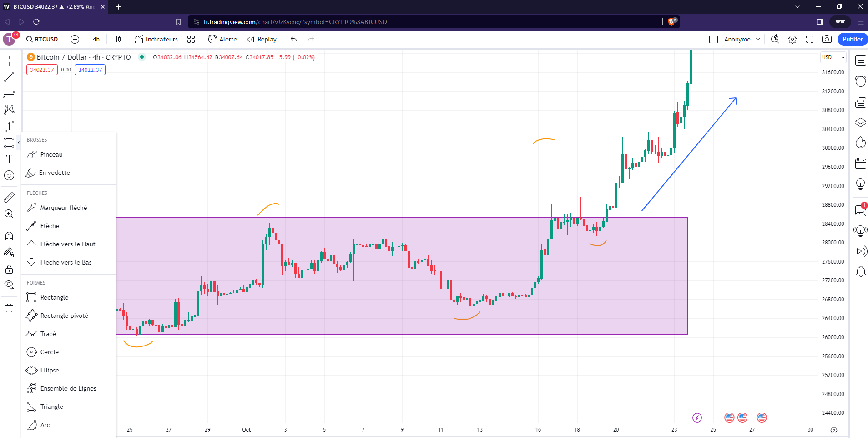
Task: Click the sell price 34022.37 button
Action: [42, 70]
